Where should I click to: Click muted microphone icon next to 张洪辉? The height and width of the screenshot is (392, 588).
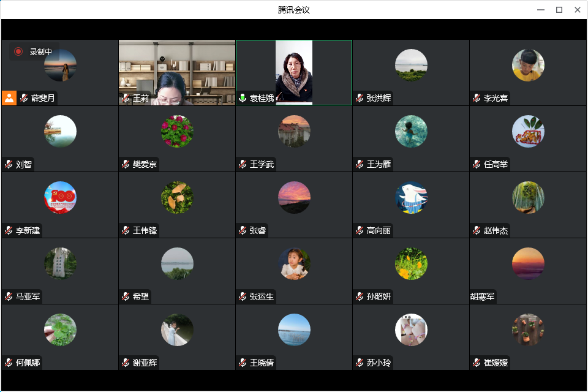pos(360,98)
